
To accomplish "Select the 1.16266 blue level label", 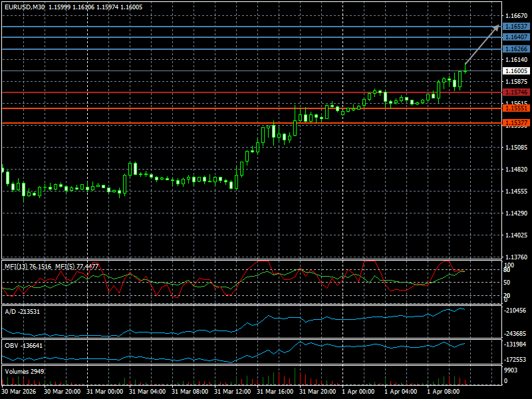I will pyautogui.click(x=516, y=49).
